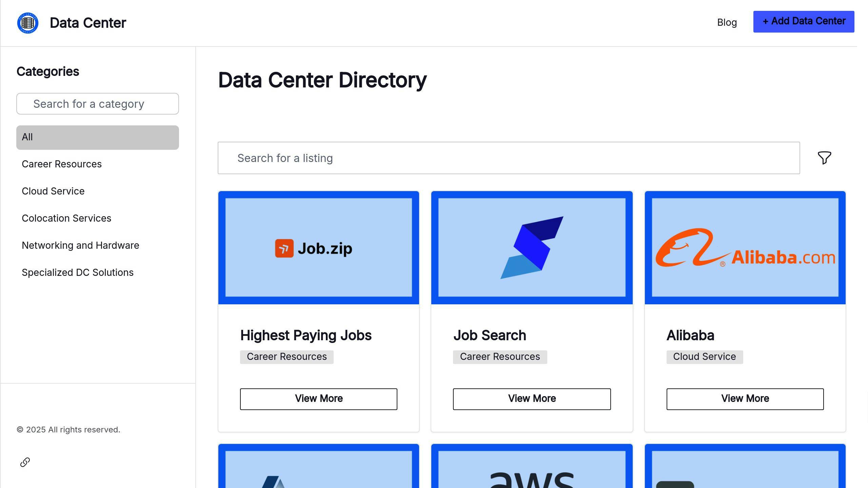Open the filter funnel icon beside listing search
Image resolution: width=868 pixels, height=488 pixels.
[x=825, y=158]
